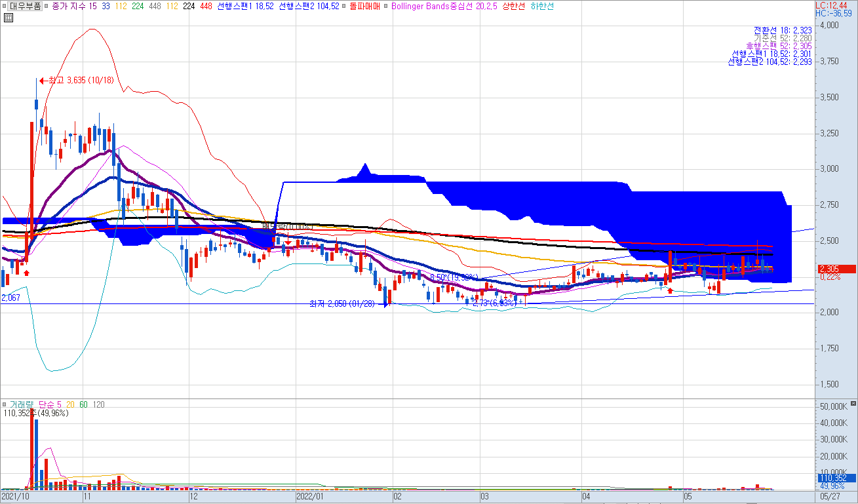The height and width of the screenshot is (504, 858).
Task: Click the 하한선 lower band label
Action: (541, 5)
